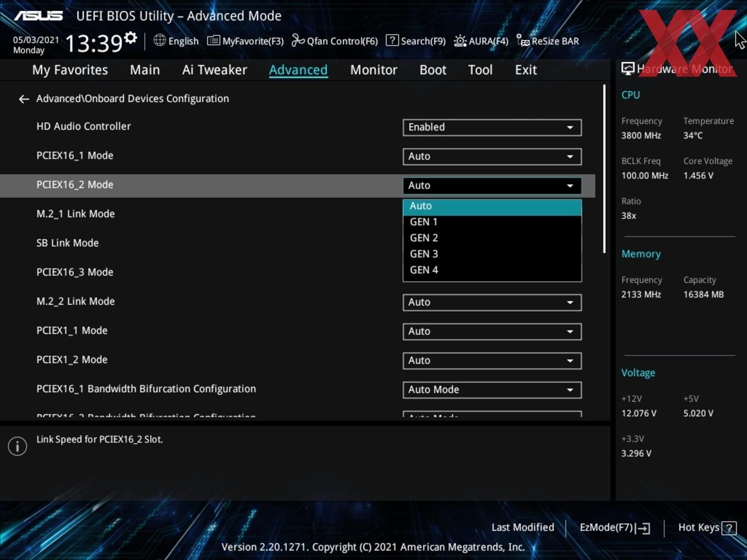The height and width of the screenshot is (560, 747).
Task: Open the Ai Tweaker tab
Action: (x=215, y=70)
